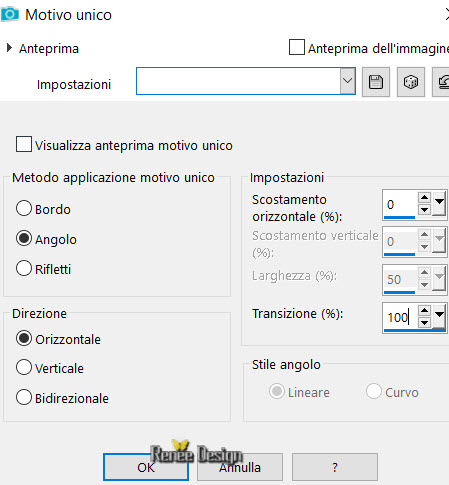
Task: Increase Transizione value with up arrow
Action: pyautogui.click(x=424, y=311)
